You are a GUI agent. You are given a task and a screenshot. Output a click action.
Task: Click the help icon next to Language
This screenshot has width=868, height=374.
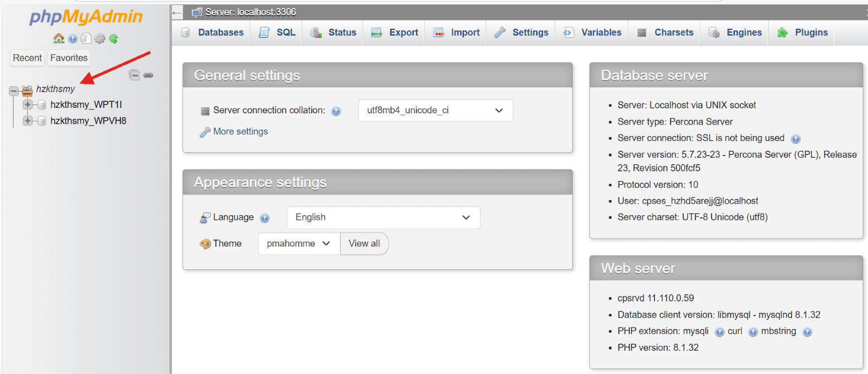pyautogui.click(x=265, y=218)
